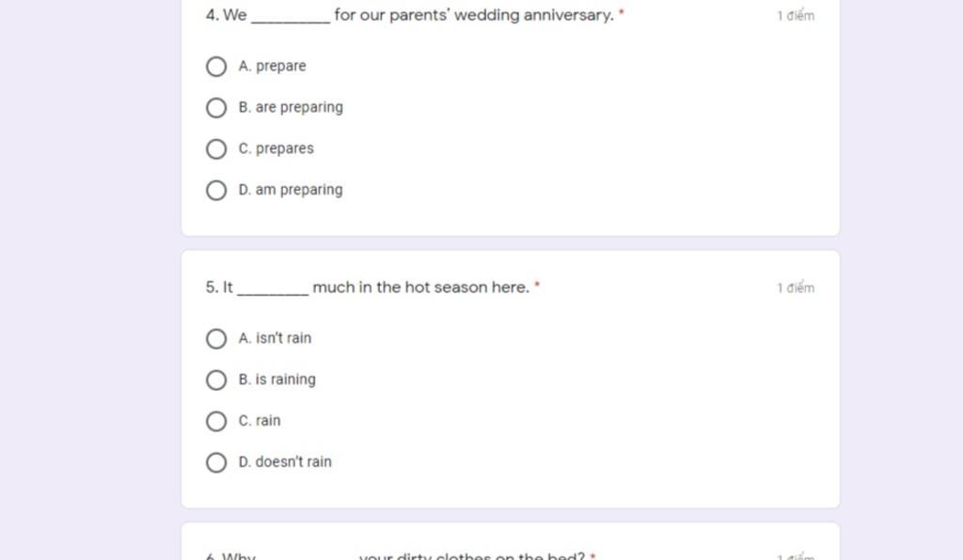
Task: Select radio option B. is raining
Action: pos(216,380)
